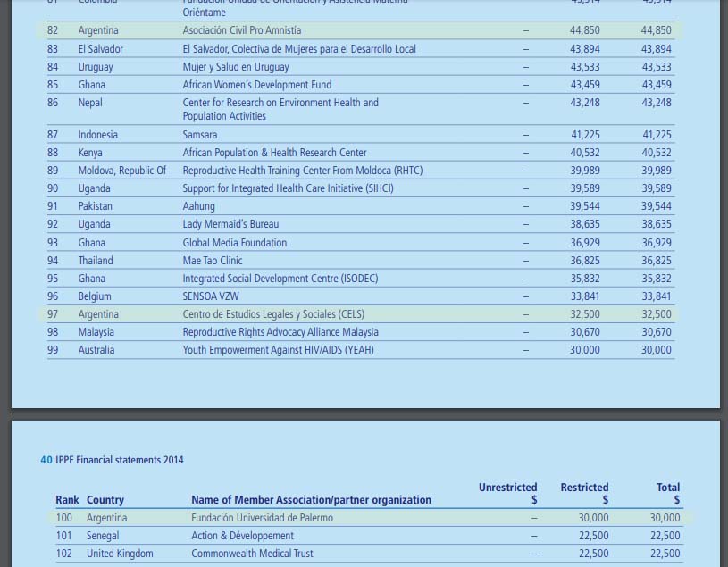
Task: Select the SENSOA VZW organization name
Action: (x=211, y=296)
